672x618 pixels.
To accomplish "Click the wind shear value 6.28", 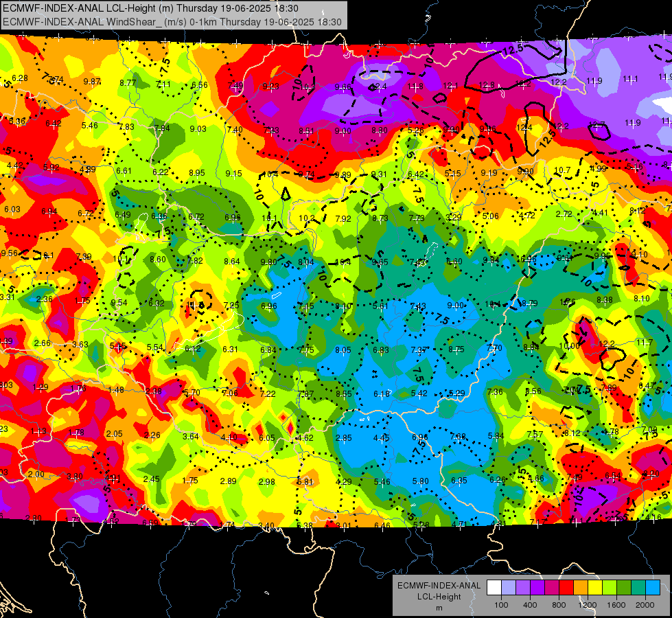I will [x=20, y=78].
